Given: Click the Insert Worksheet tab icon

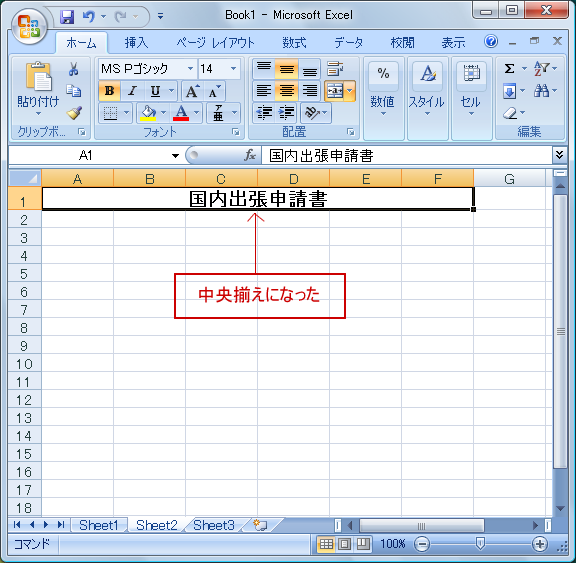Looking at the screenshot, I should click(x=260, y=525).
